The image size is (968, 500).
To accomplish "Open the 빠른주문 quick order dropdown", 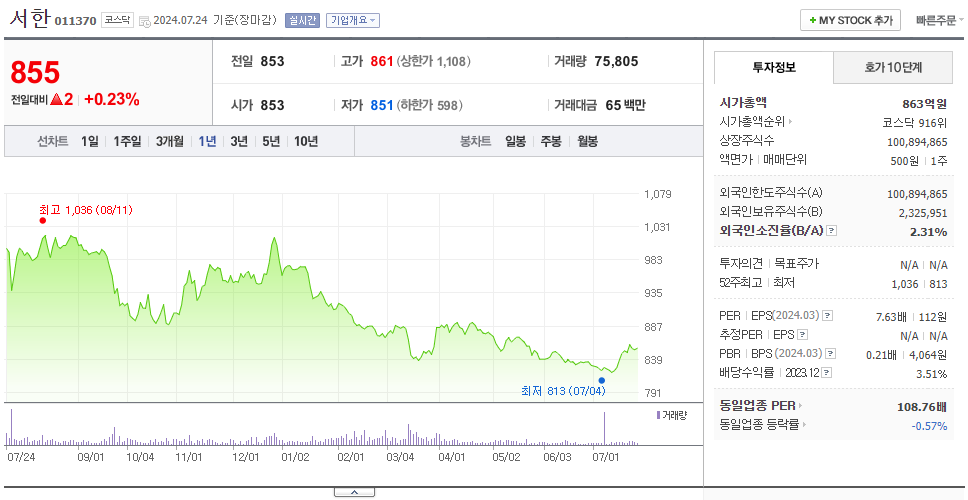I will (x=940, y=20).
